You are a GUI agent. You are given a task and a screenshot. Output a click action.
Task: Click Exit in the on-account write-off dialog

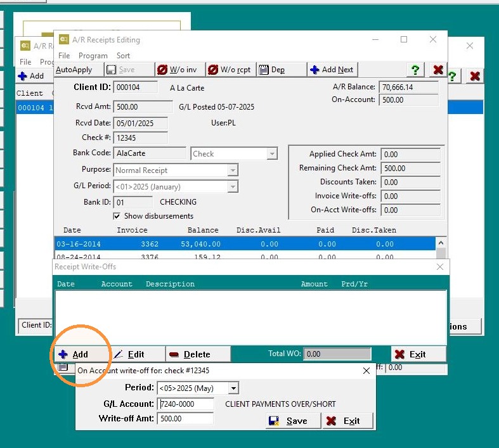[348, 421]
